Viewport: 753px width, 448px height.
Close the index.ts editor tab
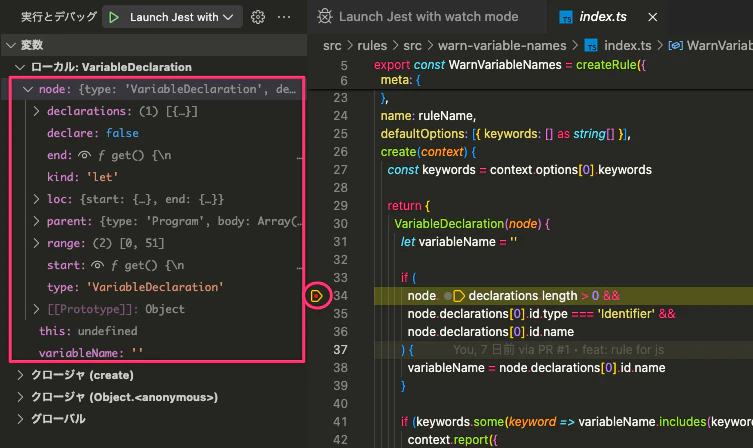point(652,17)
